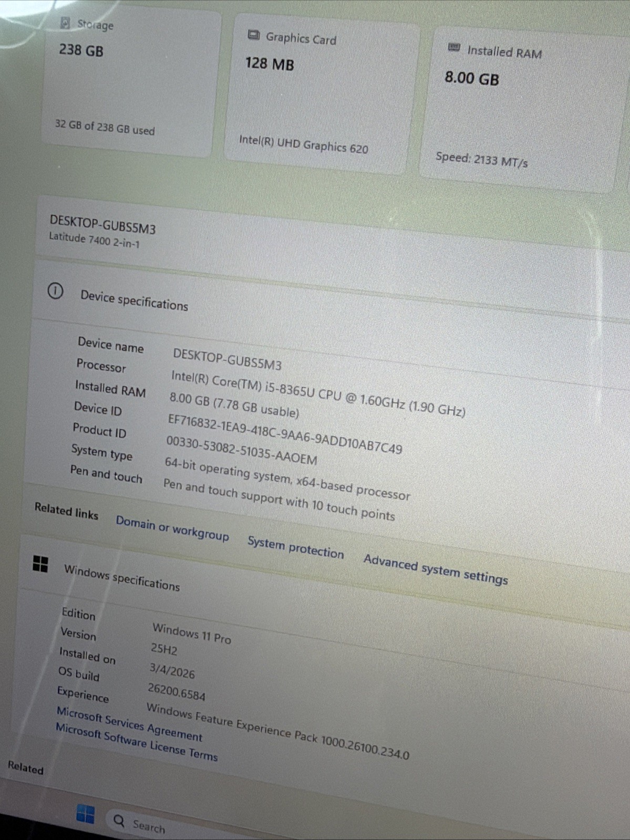Select the text 8.00 GB (7.78 GB usable)

(x=234, y=405)
